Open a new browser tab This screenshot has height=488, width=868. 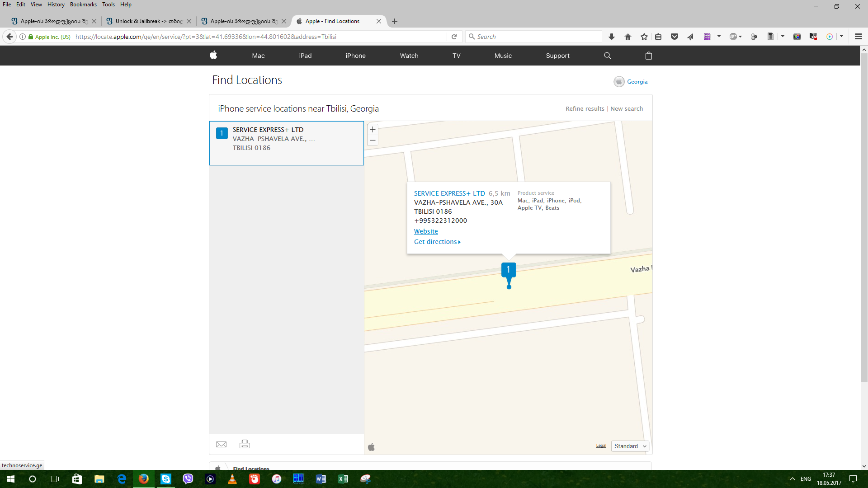click(395, 21)
